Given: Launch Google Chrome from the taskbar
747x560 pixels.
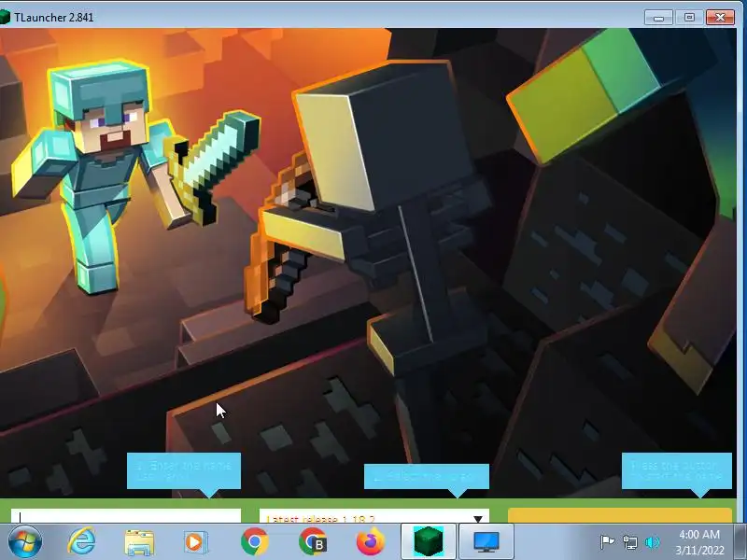Looking at the screenshot, I should (x=254, y=542).
